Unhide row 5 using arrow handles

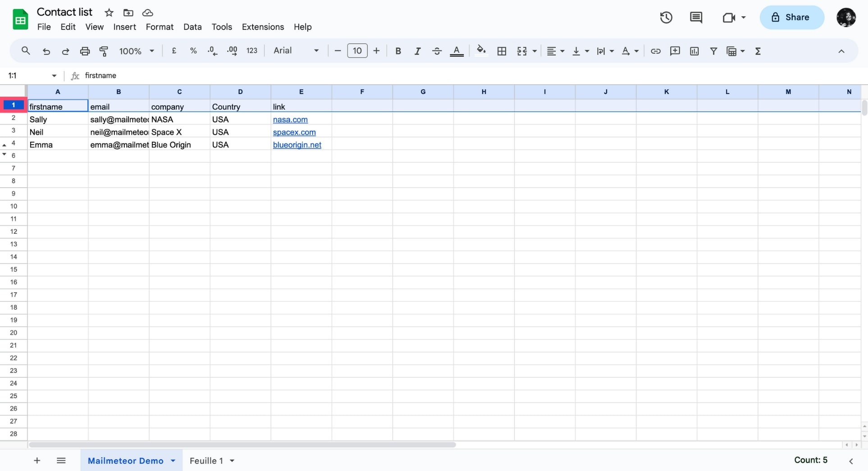coord(4,150)
